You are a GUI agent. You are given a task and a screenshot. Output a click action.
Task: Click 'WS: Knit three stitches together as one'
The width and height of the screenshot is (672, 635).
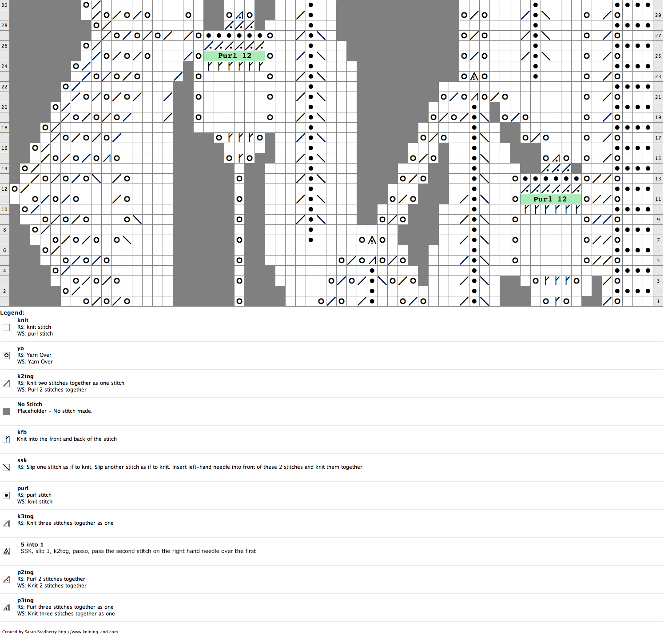point(66,614)
